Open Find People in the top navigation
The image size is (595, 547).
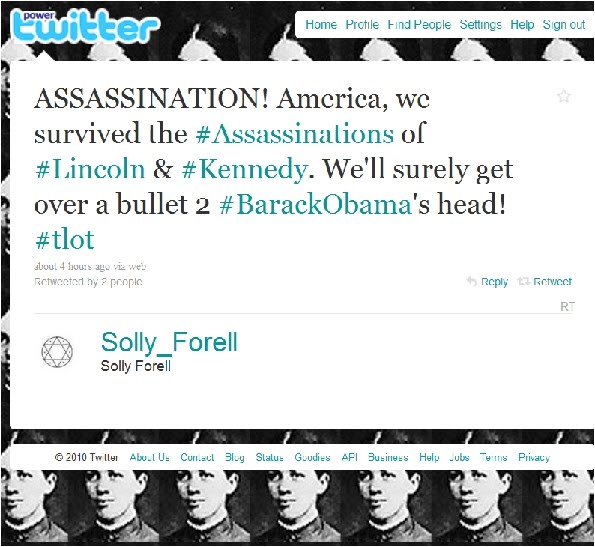[x=419, y=25]
